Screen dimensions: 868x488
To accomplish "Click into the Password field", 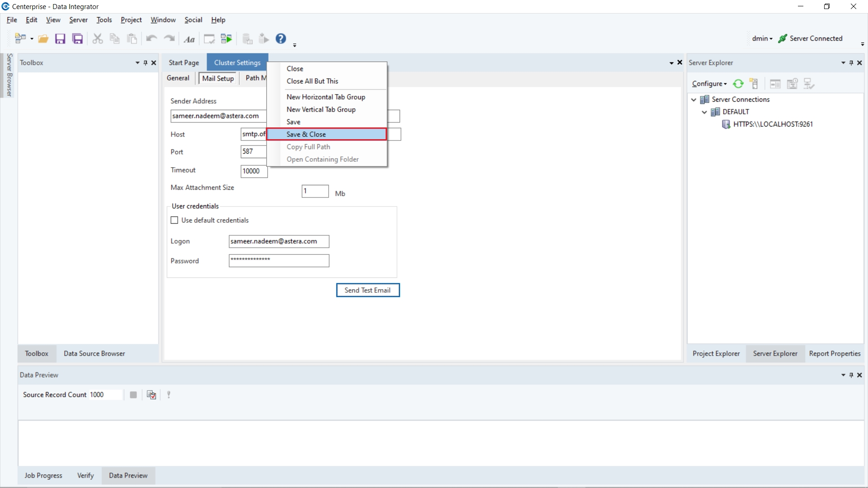I will click(279, 261).
